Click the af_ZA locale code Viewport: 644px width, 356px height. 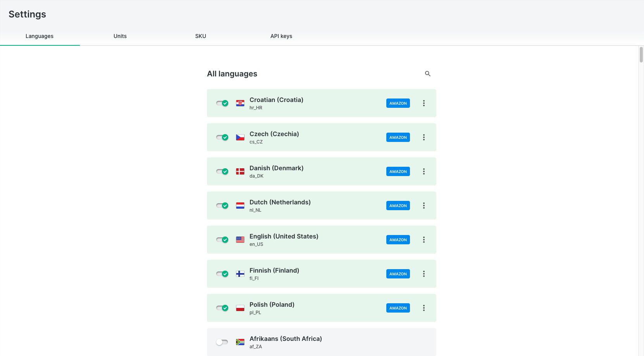click(x=256, y=347)
